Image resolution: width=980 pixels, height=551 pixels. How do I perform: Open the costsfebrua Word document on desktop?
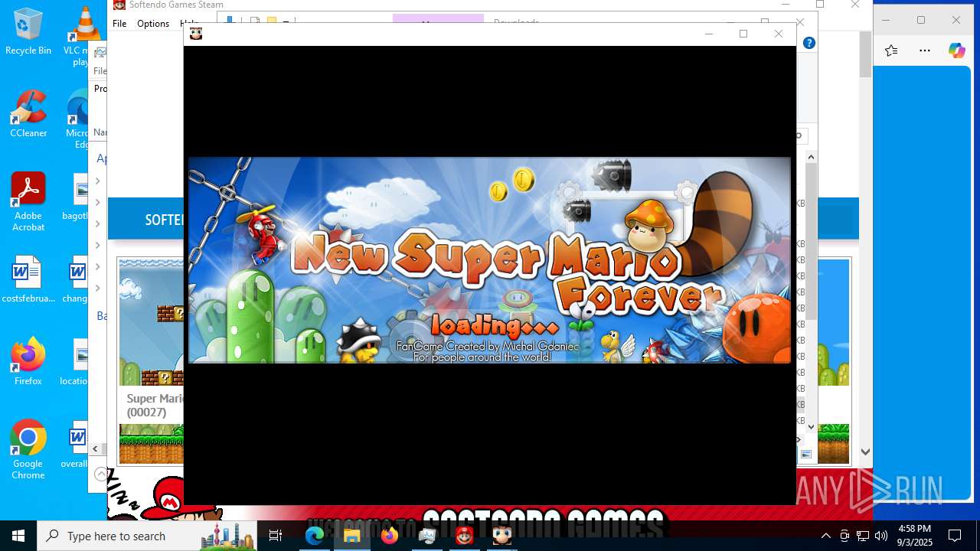28,280
